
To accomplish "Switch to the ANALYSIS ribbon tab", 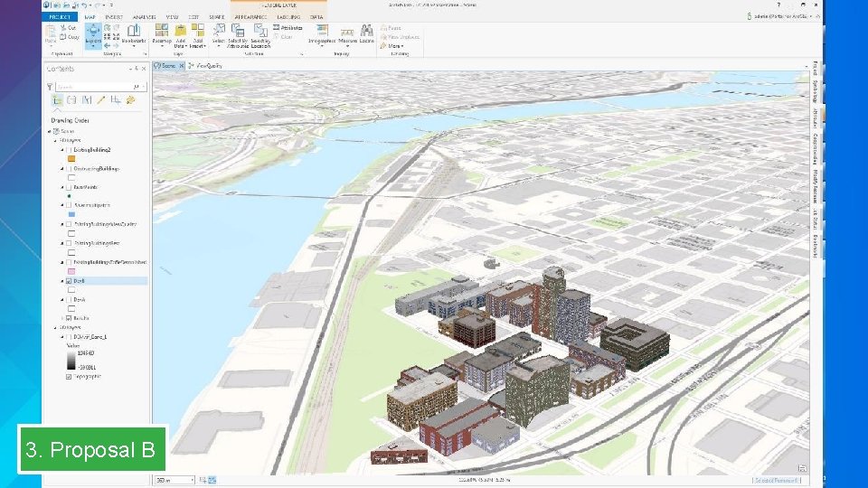I will click(x=143, y=16).
